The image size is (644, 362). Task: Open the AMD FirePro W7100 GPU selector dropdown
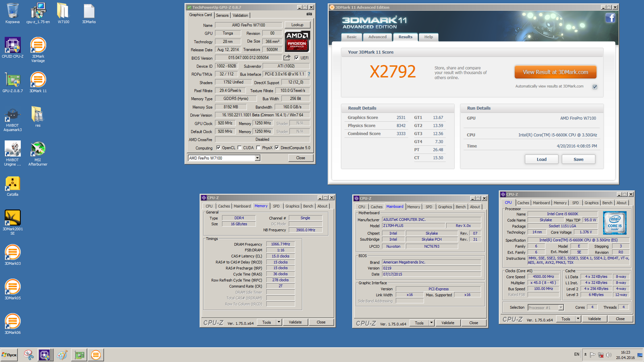coord(258,158)
